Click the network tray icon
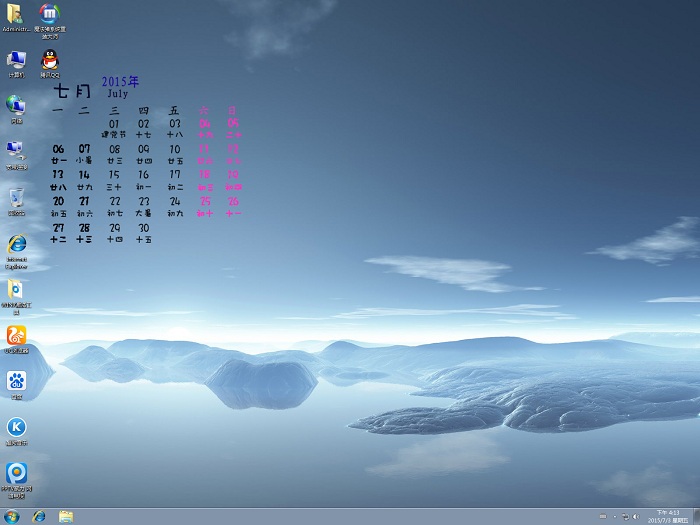The image size is (700, 525). click(624, 517)
